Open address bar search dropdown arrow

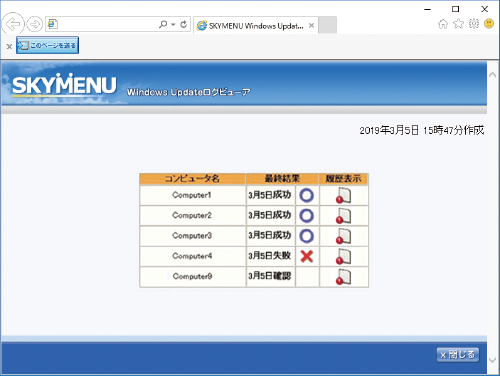pyautogui.click(x=173, y=25)
